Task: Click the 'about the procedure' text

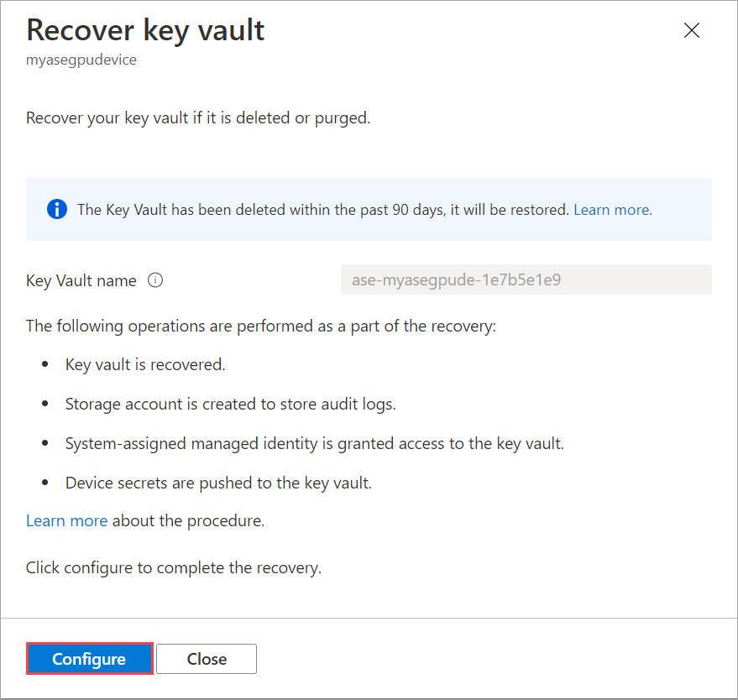Action: [188, 520]
